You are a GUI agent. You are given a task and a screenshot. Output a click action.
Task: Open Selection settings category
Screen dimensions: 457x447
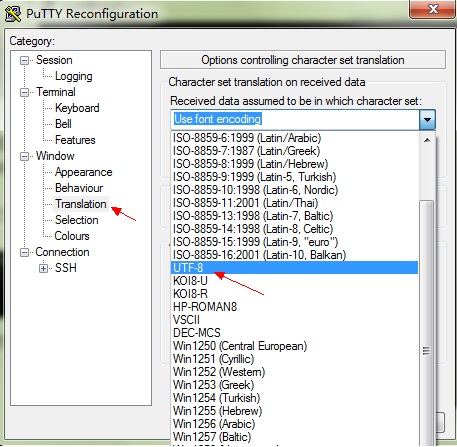[77, 220]
